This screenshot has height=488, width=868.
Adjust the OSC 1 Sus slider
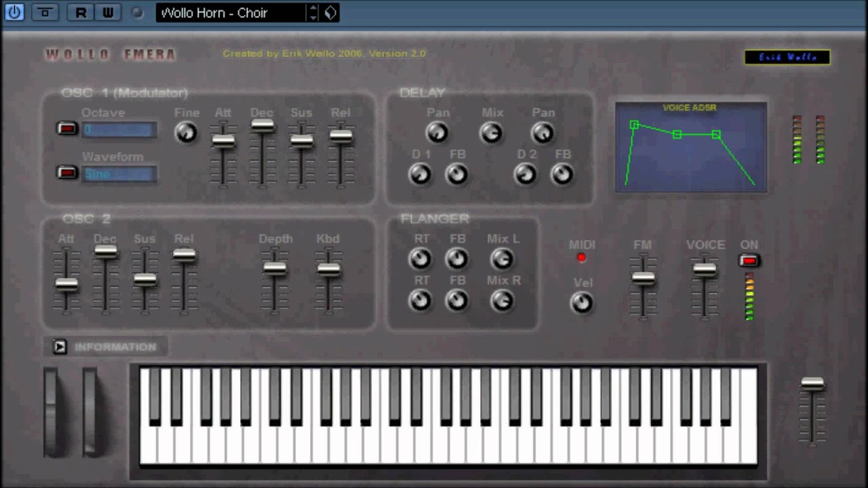point(302,141)
